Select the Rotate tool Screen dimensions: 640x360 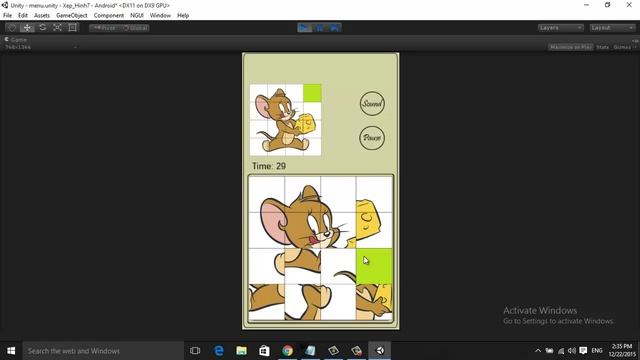(x=42, y=28)
